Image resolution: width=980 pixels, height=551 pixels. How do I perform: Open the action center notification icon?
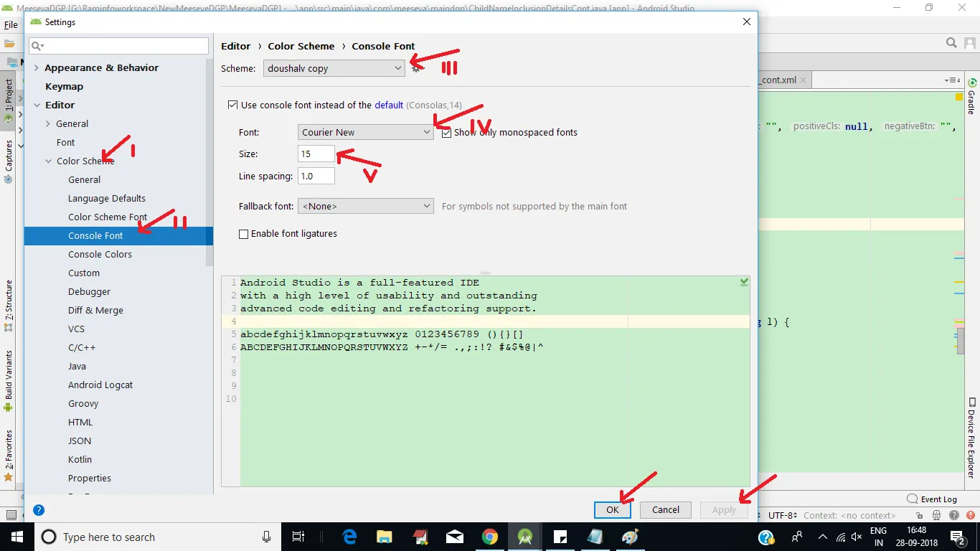958,537
